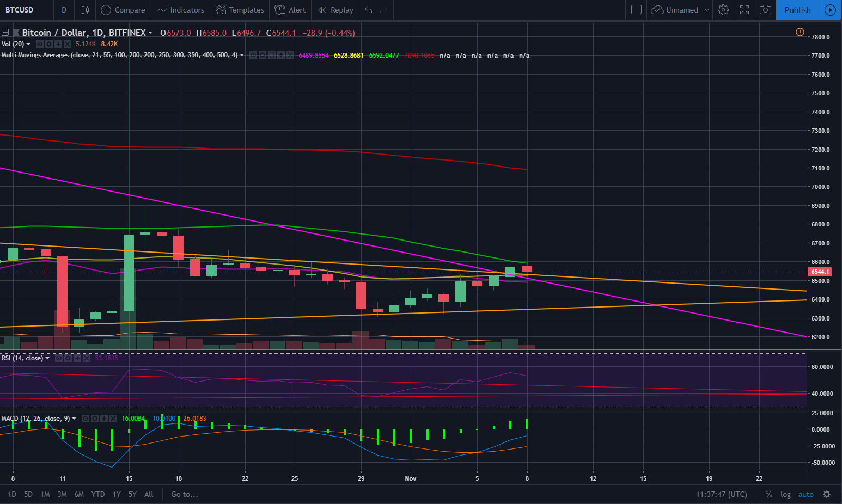
Task: Hide Multi Movings Averages via eye icon
Action: click(253, 55)
